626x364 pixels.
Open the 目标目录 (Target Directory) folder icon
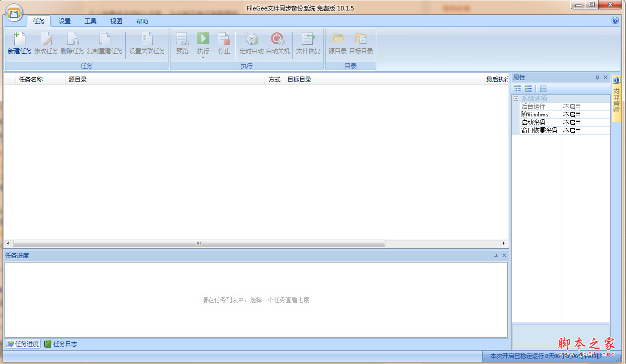point(361,39)
